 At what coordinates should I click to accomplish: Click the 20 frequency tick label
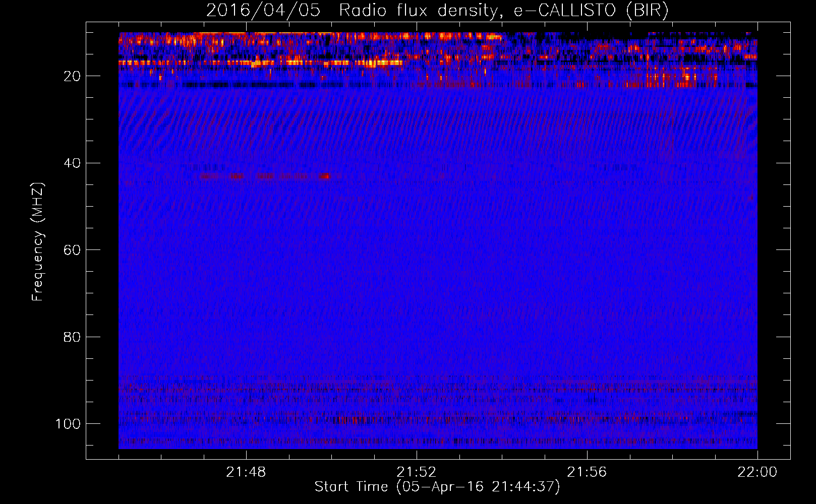73,77
